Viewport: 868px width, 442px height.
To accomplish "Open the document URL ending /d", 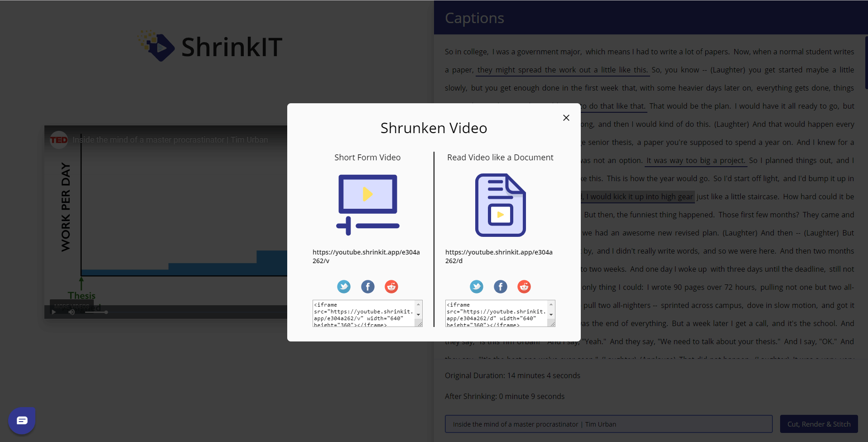I will pyautogui.click(x=499, y=256).
